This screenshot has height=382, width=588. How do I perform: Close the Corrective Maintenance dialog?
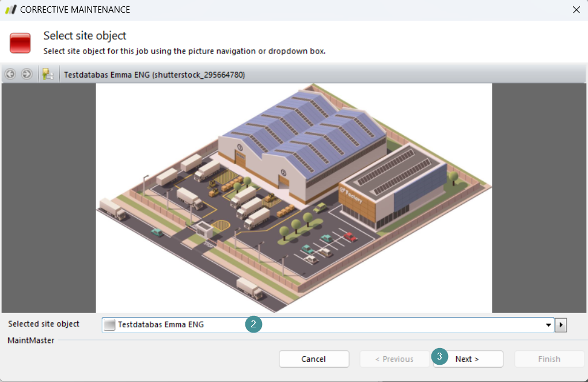576,10
